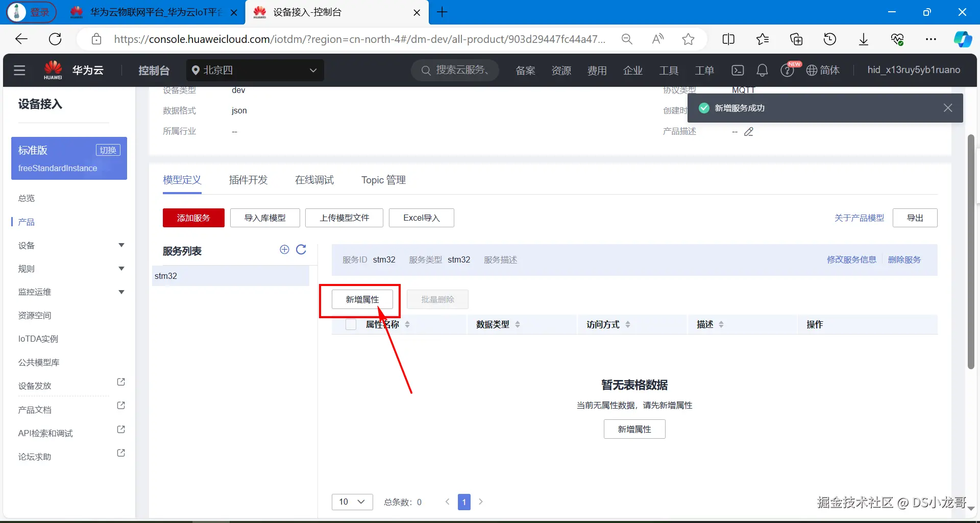Add a service with the plus circle icon
This screenshot has width=980, height=523.
[x=284, y=249]
